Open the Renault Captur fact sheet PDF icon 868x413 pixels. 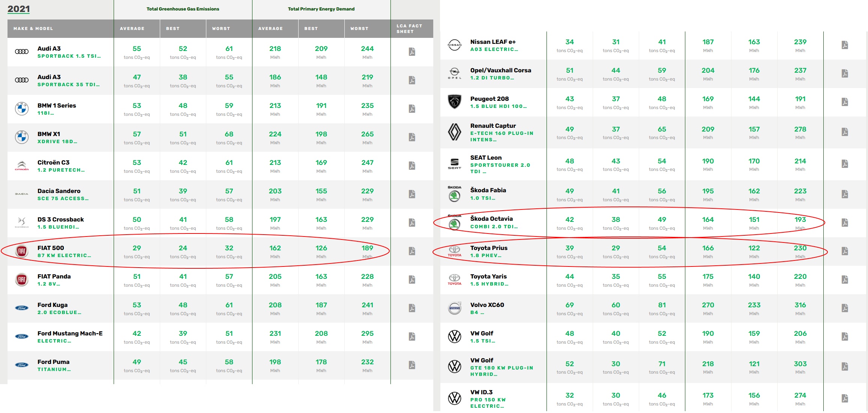click(x=845, y=132)
